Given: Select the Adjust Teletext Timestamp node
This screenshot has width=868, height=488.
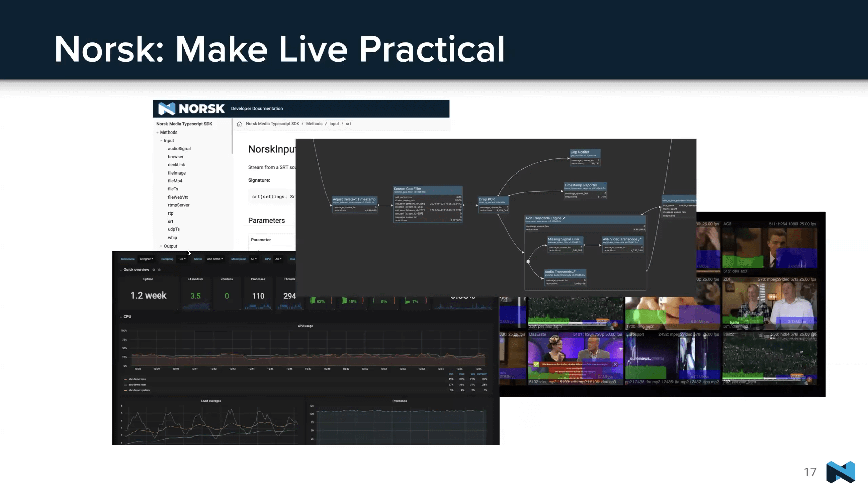Looking at the screenshot, I should 355,205.
